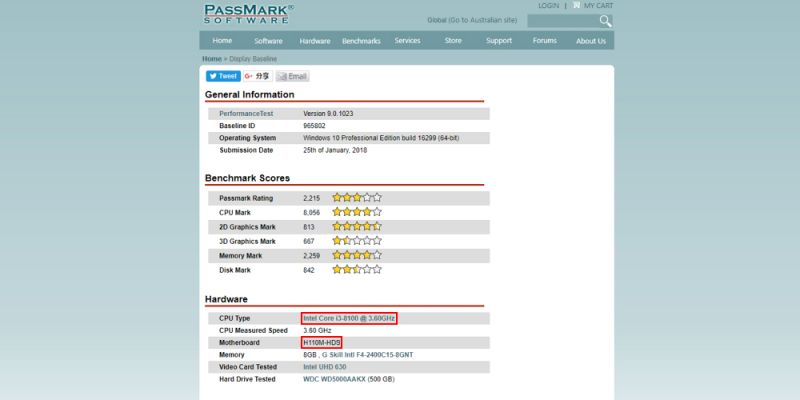
Task: Click the PassMark Software logo
Action: point(248,14)
